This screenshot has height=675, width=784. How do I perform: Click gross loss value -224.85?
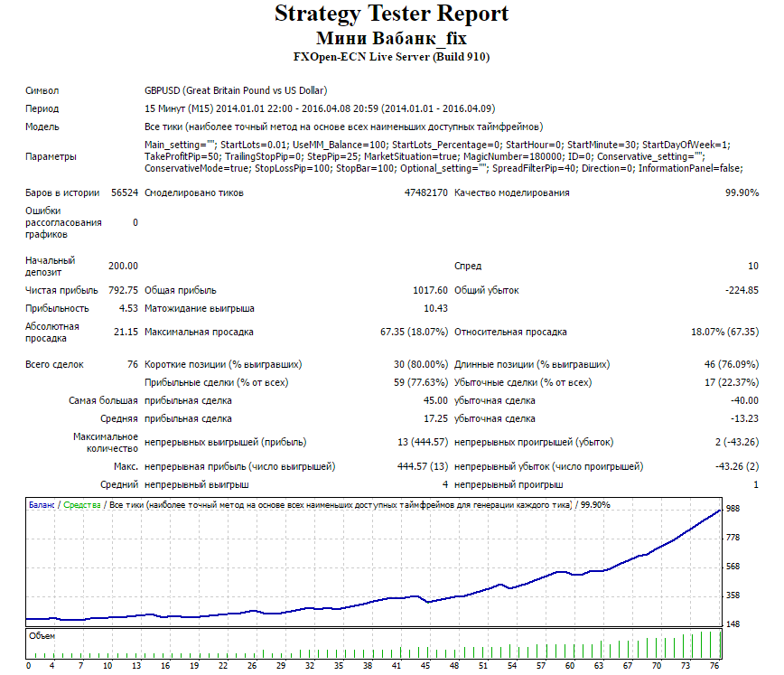pyautogui.click(x=742, y=290)
